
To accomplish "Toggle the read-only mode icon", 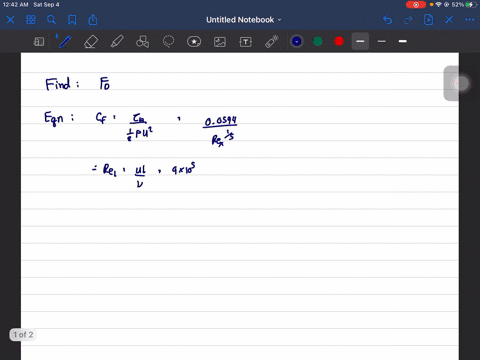I will (39, 42).
